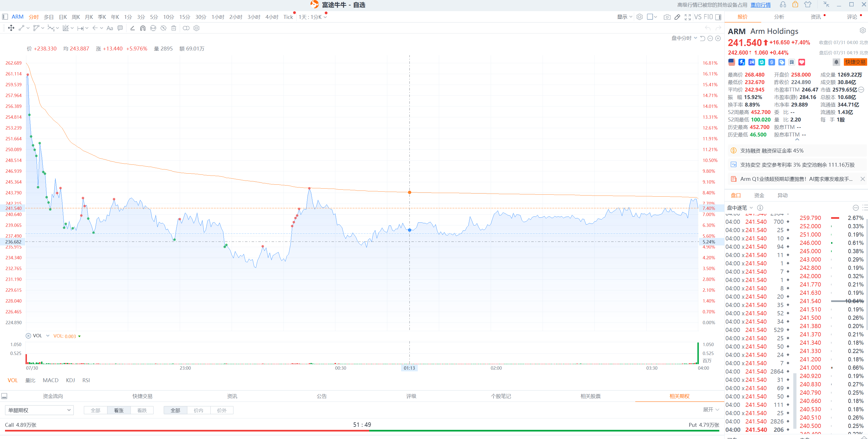The width and height of the screenshot is (868, 439).
Task: Filter options by 价内
Action: click(198, 410)
